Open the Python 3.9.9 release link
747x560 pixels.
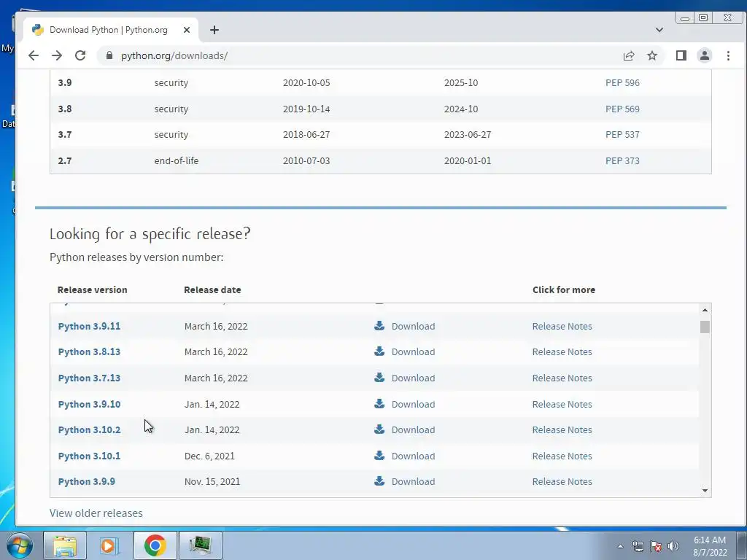click(87, 482)
